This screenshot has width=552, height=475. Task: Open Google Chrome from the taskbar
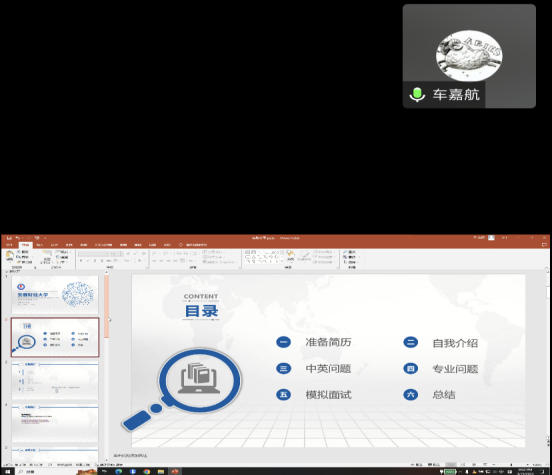click(x=147, y=471)
